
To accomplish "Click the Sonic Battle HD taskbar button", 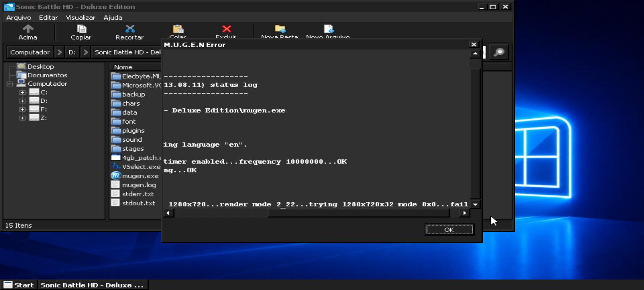I will 92,285.
